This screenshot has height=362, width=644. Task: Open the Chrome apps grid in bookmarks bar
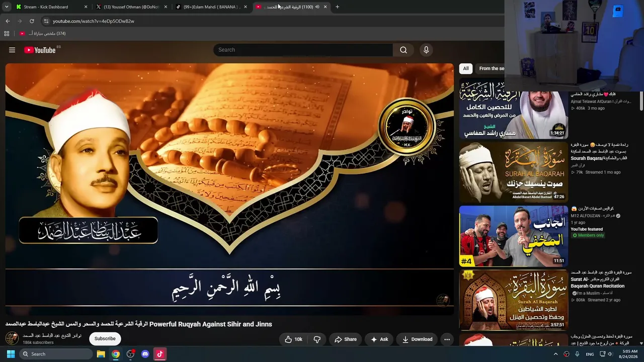click(7, 34)
